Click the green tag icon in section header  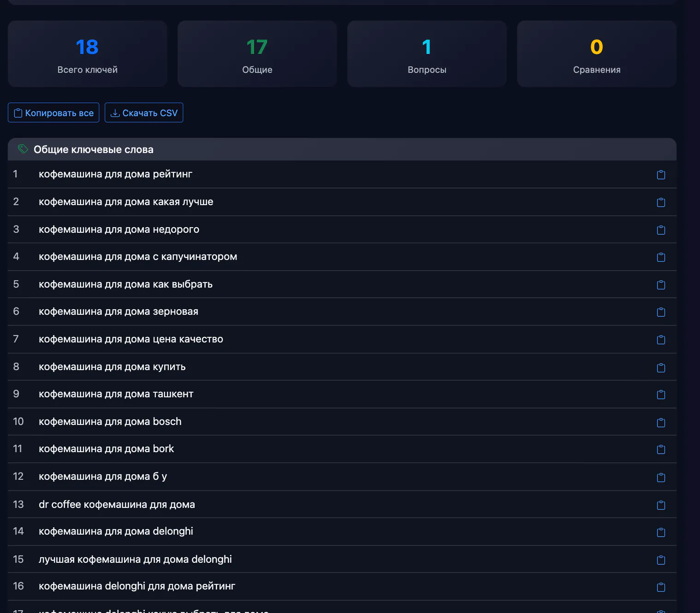[x=23, y=149]
